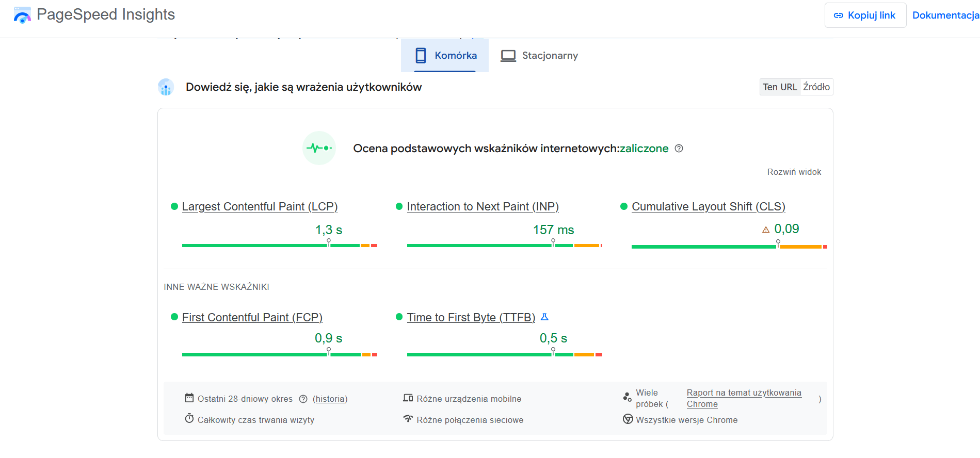The height and width of the screenshot is (458, 980).
Task: Copy the report link with Kopiuj link
Action: (x=865, y=15)
